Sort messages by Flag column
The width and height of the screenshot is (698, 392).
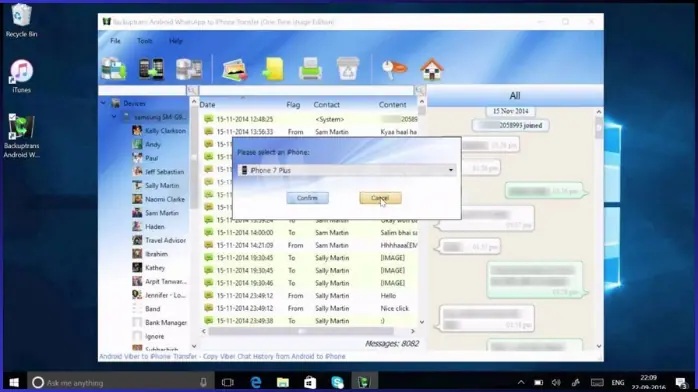click(x=293, y=105)
